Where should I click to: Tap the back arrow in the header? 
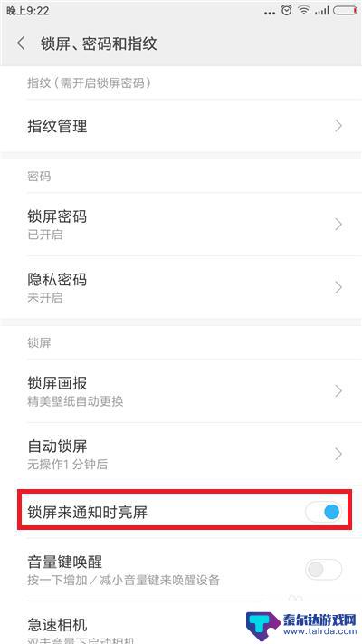click(x=21, y=43)
